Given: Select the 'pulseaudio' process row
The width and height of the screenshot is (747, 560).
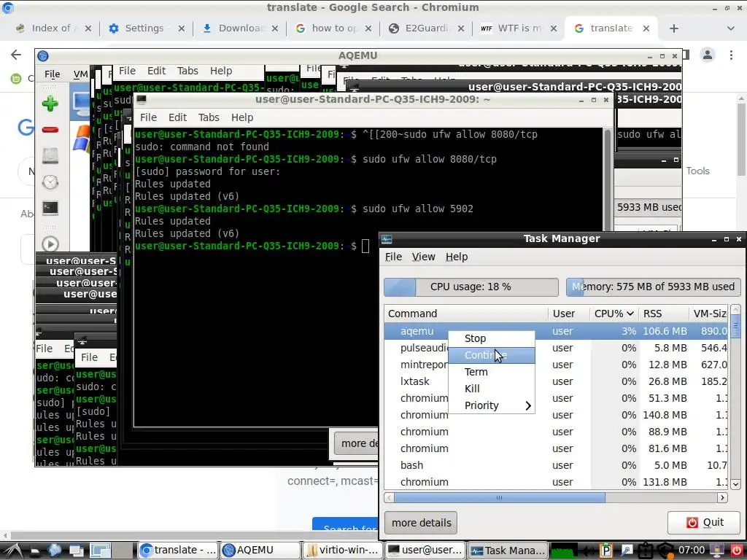Looking at the screenshot, I should click(555, 348).
